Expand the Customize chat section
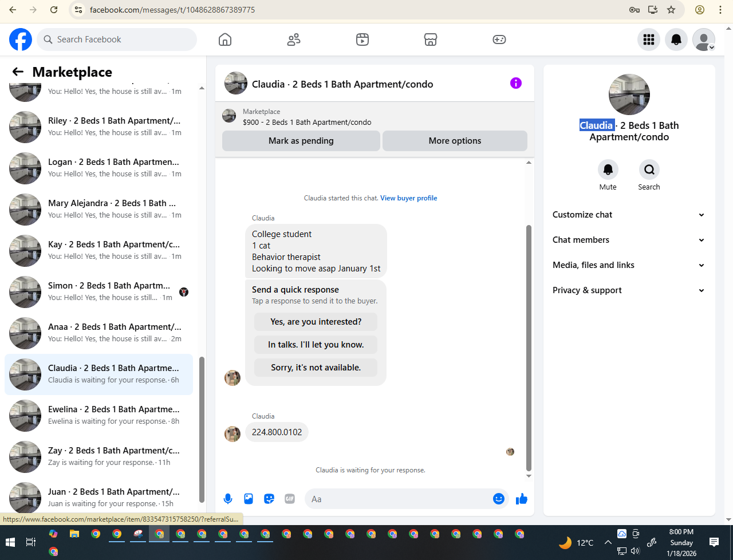733x560 pixels. (628, 215)
